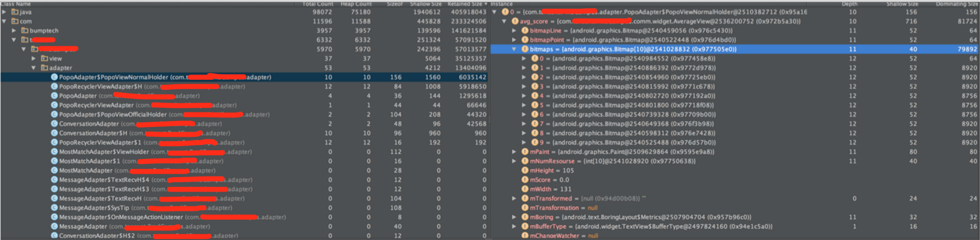Click the 81724 dominating size of avg_score
This screenshot has width=980, height=240.
(x=967, y=21)
